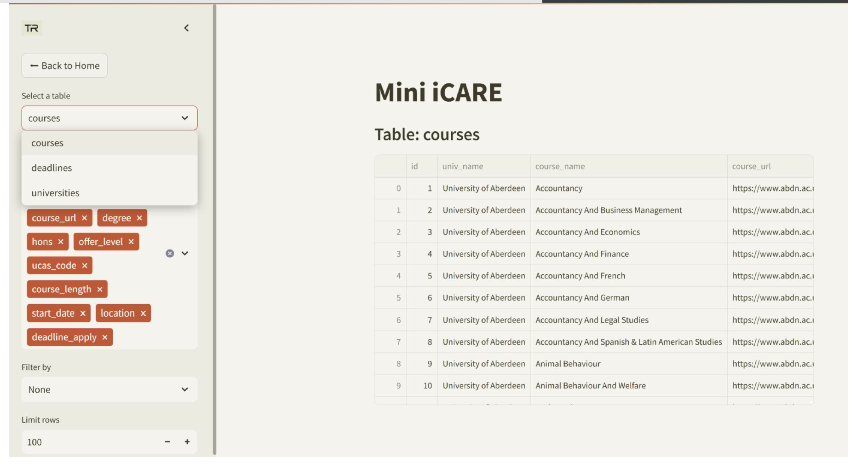Remove the course_url column tag
Image resolution: width=868 pixels, height=464 pixels.
[x=85, y=218]
